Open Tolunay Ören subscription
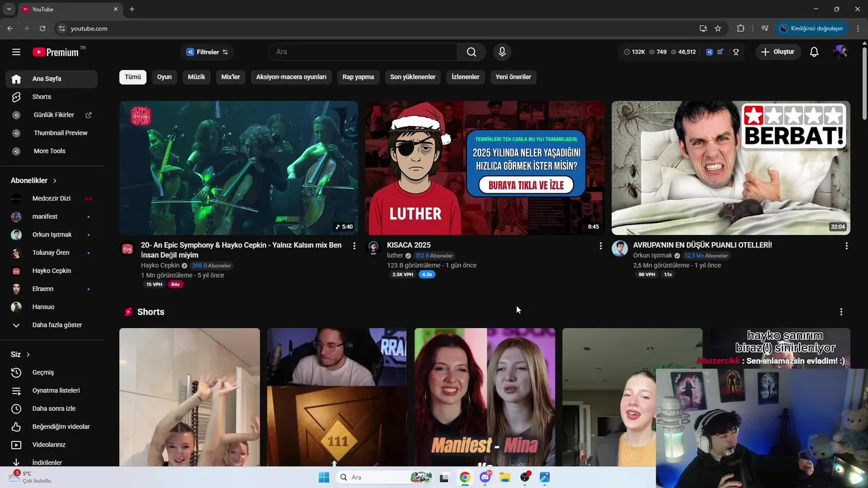This screenshot has width=868, height=488. click(52, 253)
